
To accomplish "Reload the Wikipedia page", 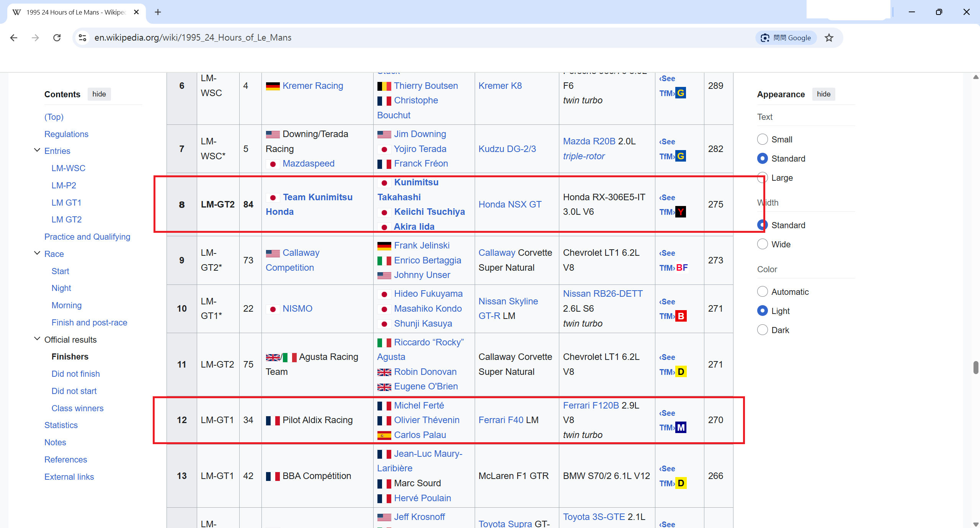I will tap(57, 38).
